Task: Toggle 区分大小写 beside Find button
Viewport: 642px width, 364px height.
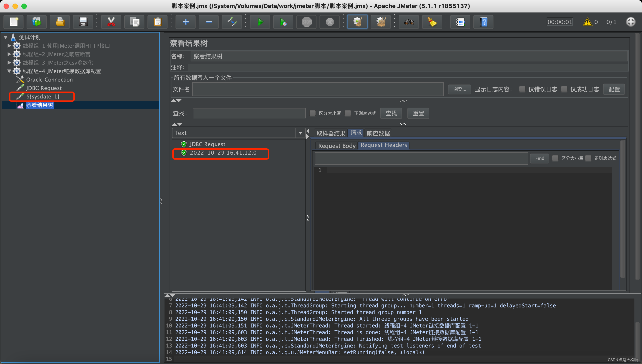Action: coord(555,158)
